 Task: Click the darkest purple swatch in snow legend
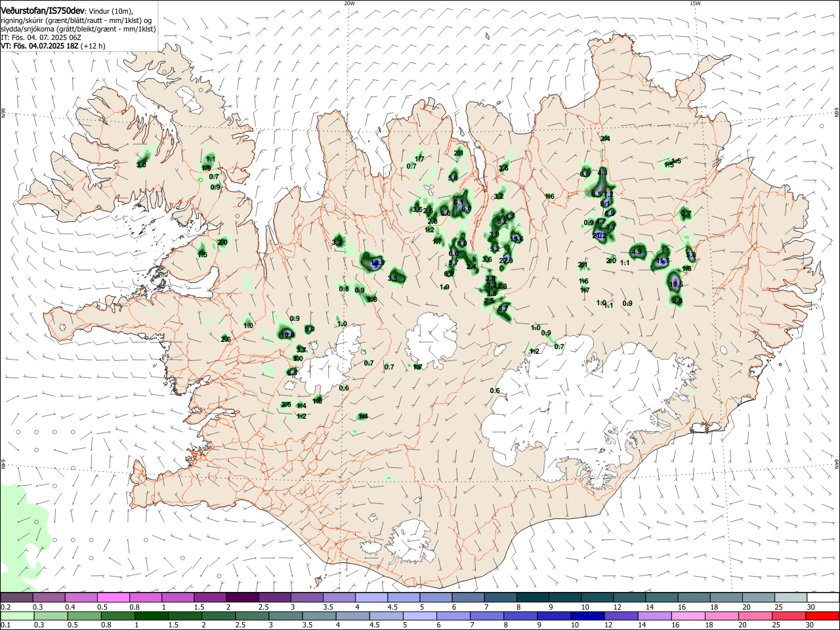pyautogui.click(x=242, y=597)
